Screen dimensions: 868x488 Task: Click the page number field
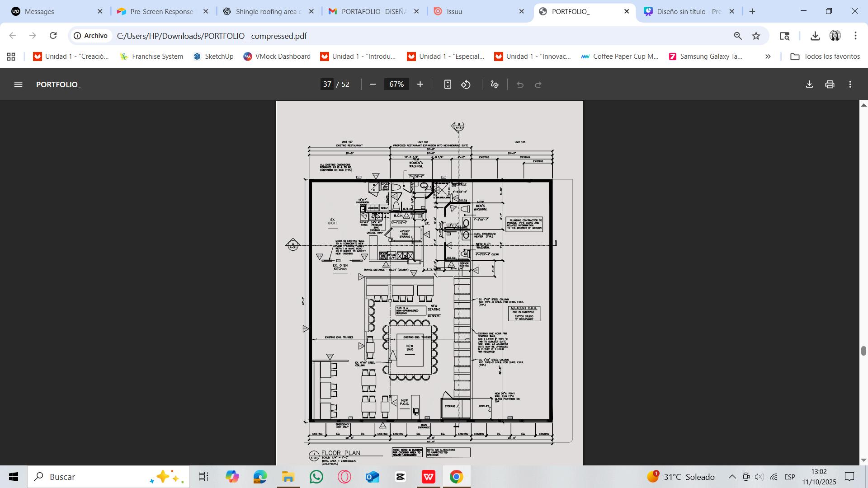327,84
